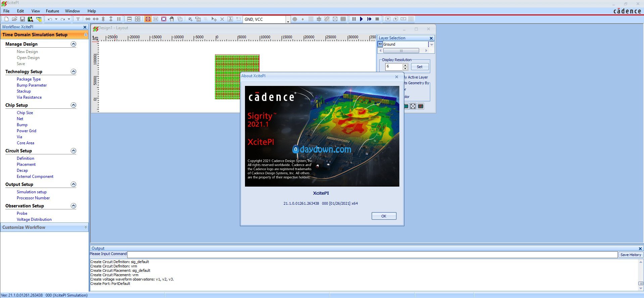Click the horizontal stretch arrows icon
The width and height of the screenshot is (644, 298).
(x=88, y=19)
